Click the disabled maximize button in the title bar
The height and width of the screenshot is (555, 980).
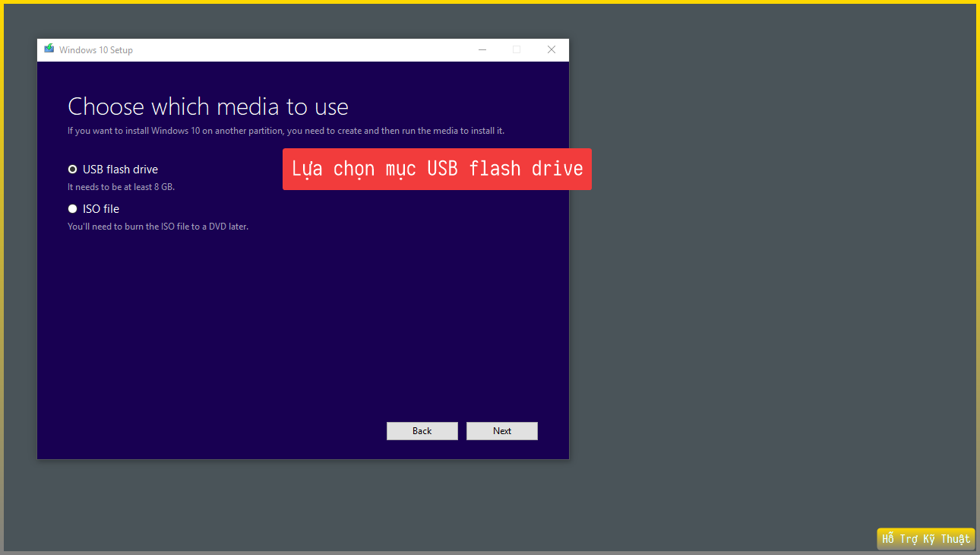click(x=517, y=50)
